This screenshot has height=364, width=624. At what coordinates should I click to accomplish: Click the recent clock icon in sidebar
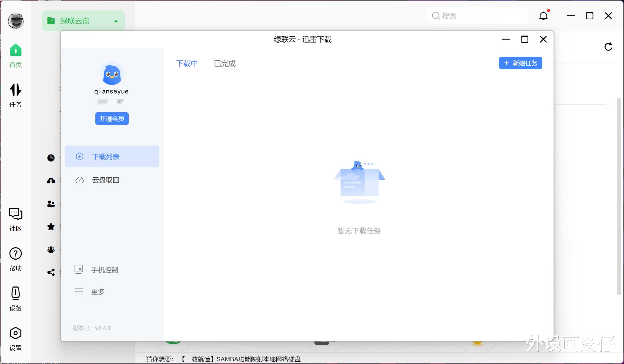[51, 158]
